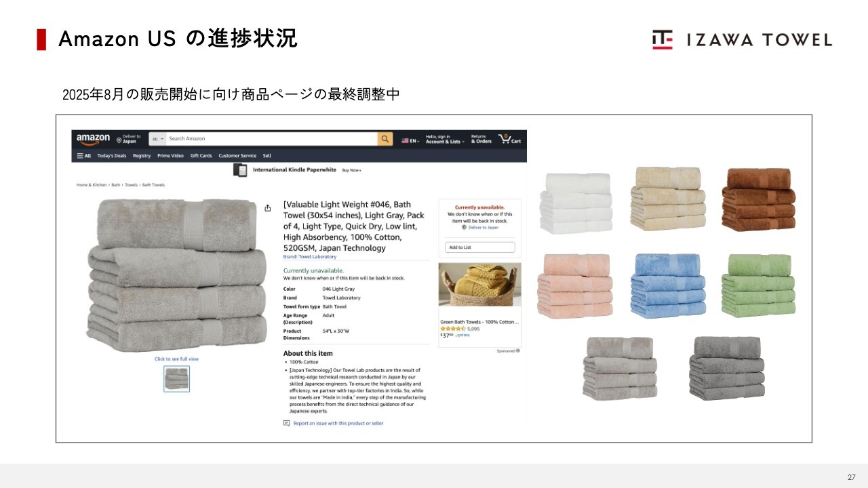This screenshot has width=868, height=488.
Task: Click the orange search magnifier button
Action: [x=385, y=139]
